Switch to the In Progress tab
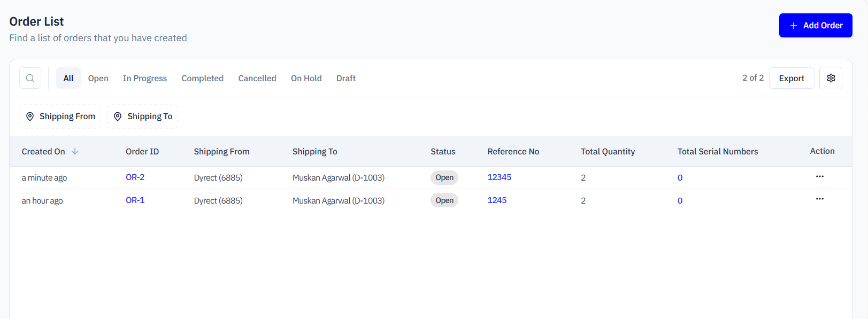This screenshot has width=868, height=319. coord(145,78)
